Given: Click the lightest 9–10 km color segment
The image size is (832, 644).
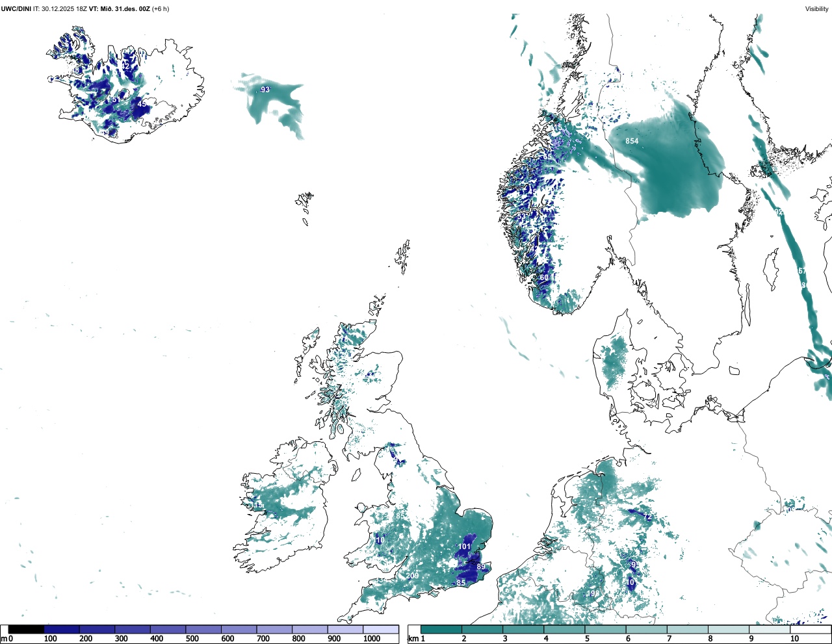Looking at the screenshot, I should [770, 629].
